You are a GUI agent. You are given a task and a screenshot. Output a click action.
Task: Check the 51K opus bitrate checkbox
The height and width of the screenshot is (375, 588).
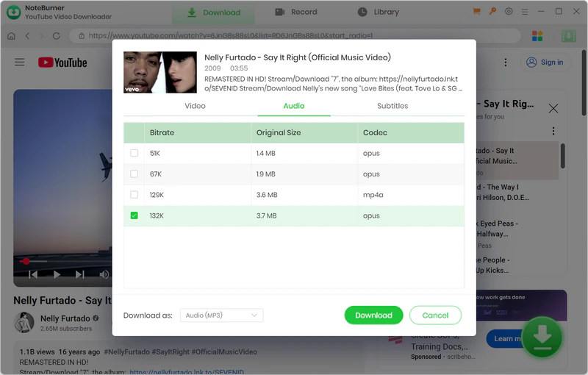134,153
